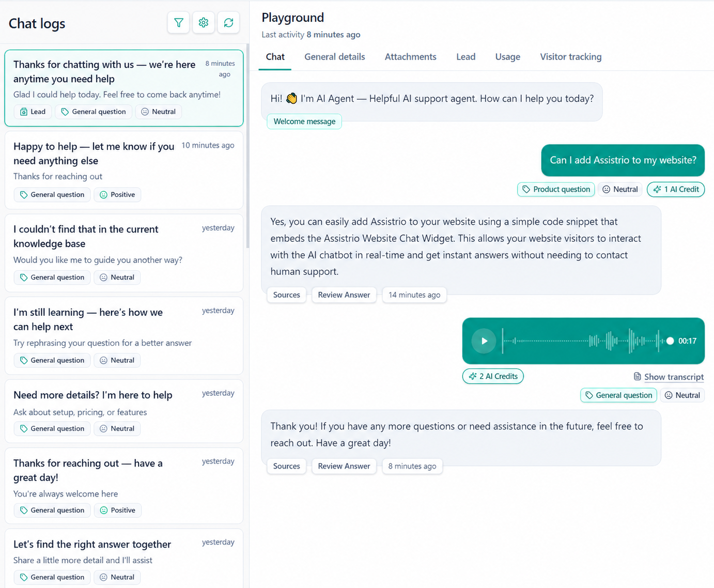The image size is (714, 588).
Task: Click Neutral tag in 'I'm still learning' log
Action: (117, 360)
